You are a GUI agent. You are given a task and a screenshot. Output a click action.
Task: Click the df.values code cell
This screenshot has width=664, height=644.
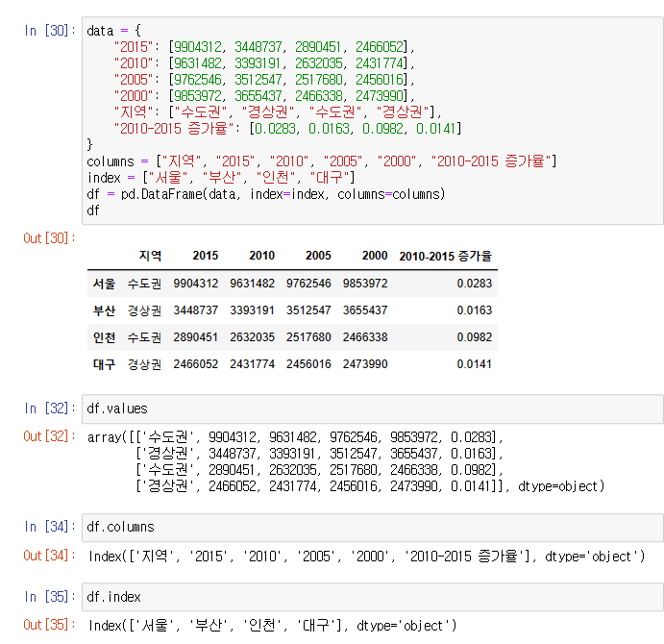pos(373,409)
